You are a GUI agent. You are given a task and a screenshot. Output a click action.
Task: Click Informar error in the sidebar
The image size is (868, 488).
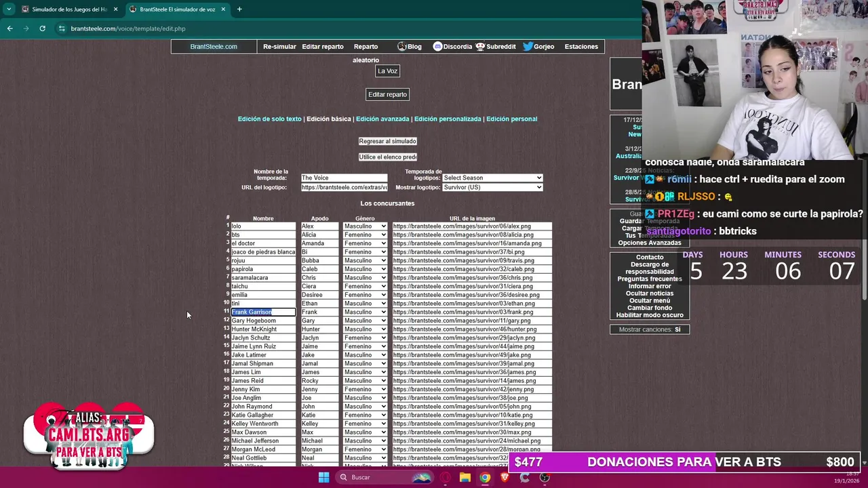(650, 287)
